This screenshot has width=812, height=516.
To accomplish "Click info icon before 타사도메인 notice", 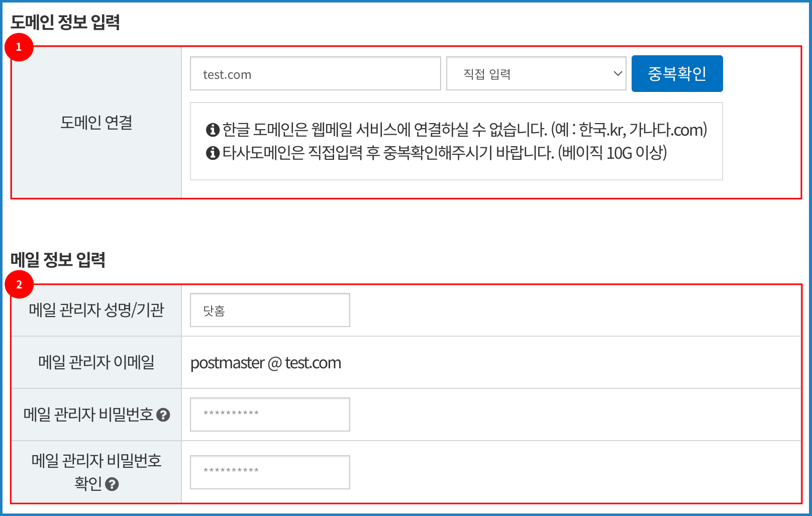I will pos(213,153).
